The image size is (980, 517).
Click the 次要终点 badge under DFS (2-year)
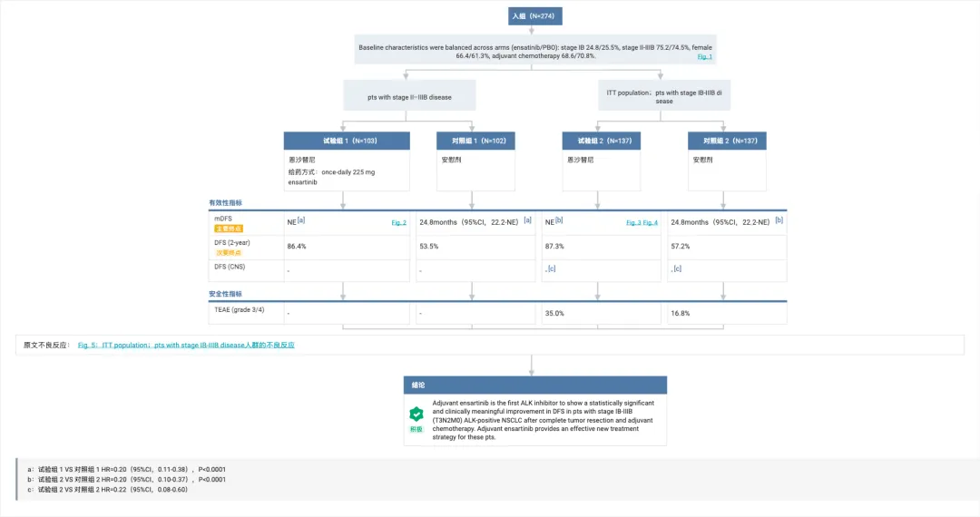[229, 252]
